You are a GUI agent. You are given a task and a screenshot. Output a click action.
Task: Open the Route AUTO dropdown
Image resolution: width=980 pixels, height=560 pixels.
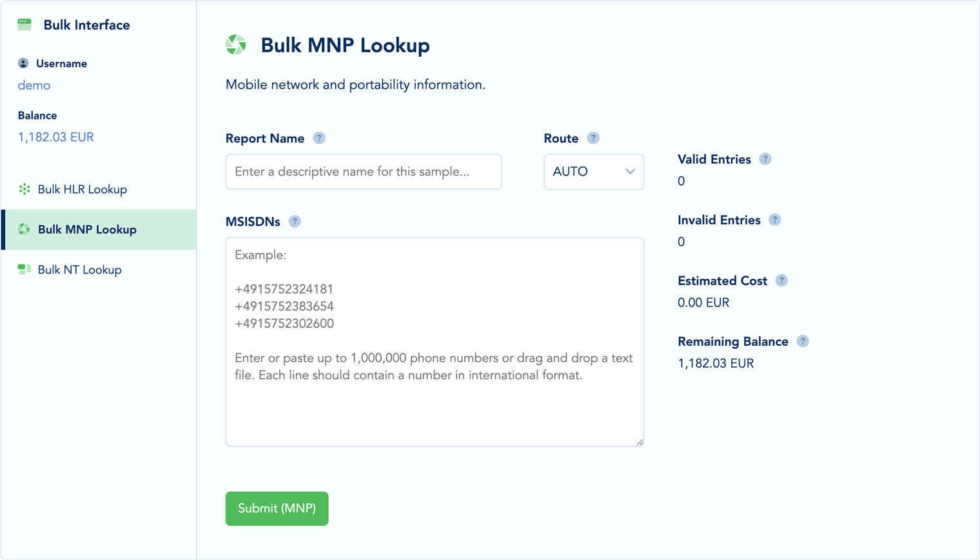(x=593, y=172)
